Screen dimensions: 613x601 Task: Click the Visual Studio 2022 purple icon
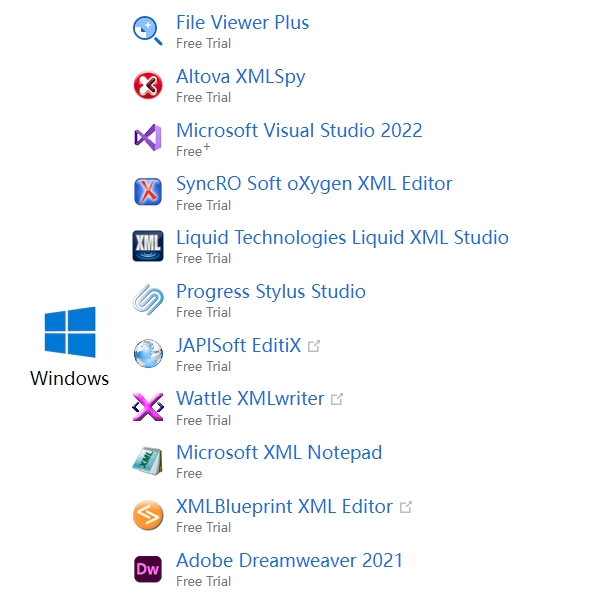(x=148, y=138)
